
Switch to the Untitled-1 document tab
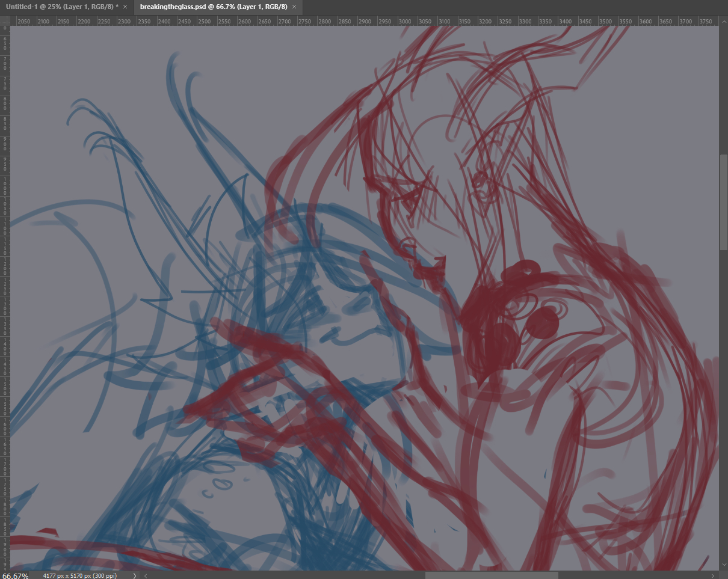tap(61, 7)
